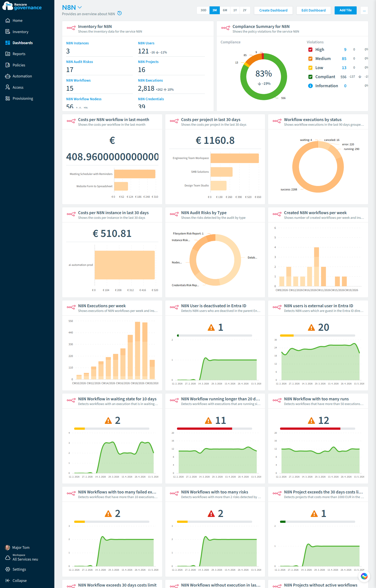This screenshot has width=376, height=588.
Task: Toggle the Low violations checkbox
Action: 310,68
